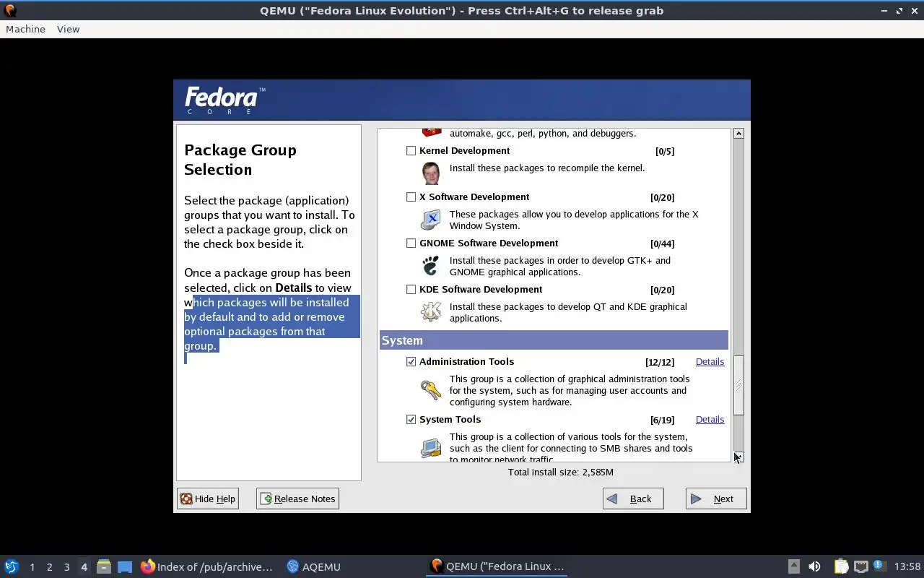Uncheck the Administration Tools checkbox

[x=411, y=362]
